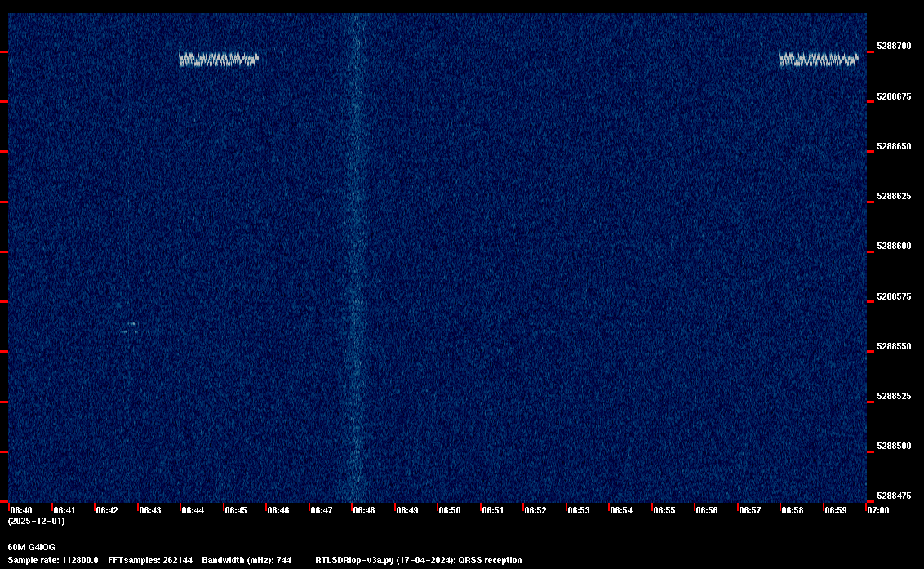This screenshot has height=569, width=924.
Task: Click the 06:40 time axis label
Action: tap(21, 510)
